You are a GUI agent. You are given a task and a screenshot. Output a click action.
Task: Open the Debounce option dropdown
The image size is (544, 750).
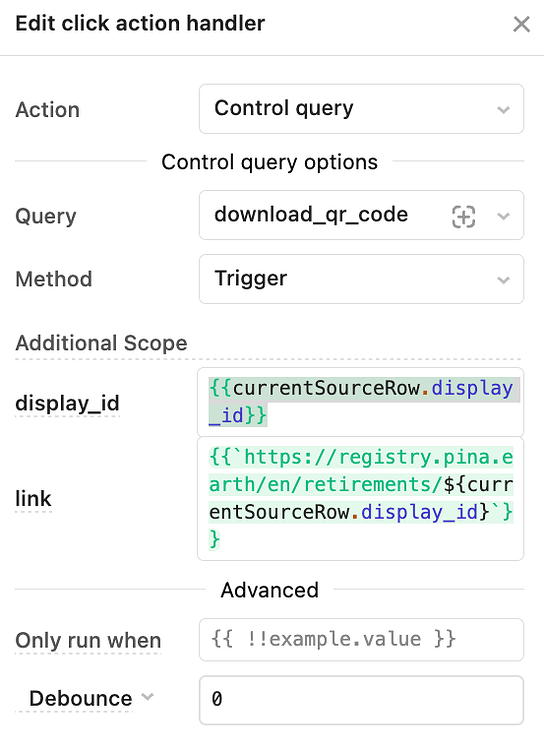(x=91, y=698)
